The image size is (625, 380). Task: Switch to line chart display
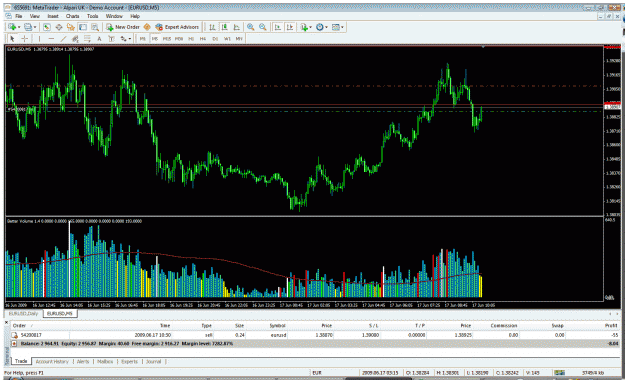[x=237, y=27]
